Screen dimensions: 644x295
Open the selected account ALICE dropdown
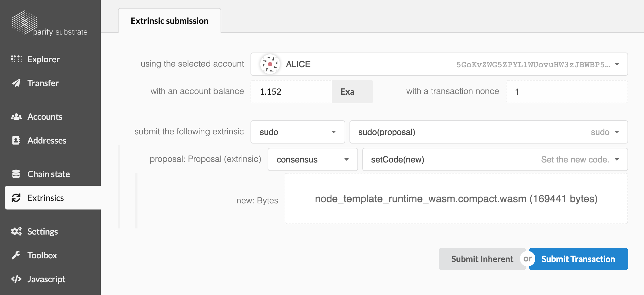[x=439, y=64]
